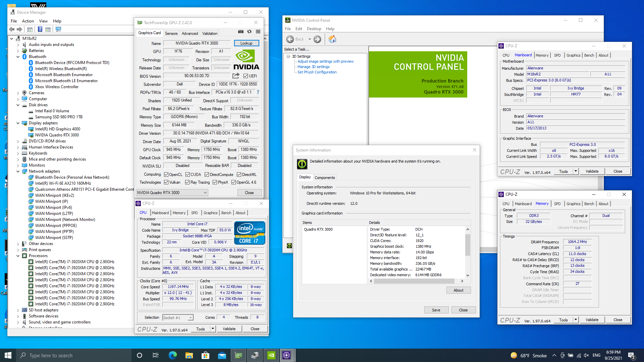The image size is (644, 362).
Task: Click Device Manager scan hardware monitor icon
Action: tap(58, 29)
